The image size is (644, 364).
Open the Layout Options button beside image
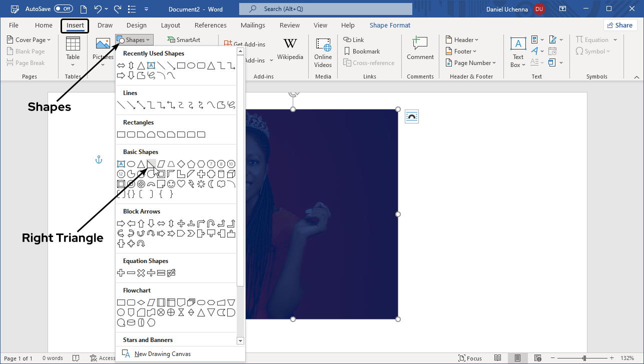click(x=411, y=116)
